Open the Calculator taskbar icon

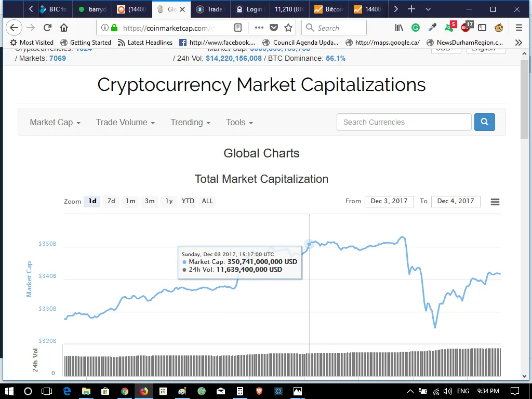(240, 391)
